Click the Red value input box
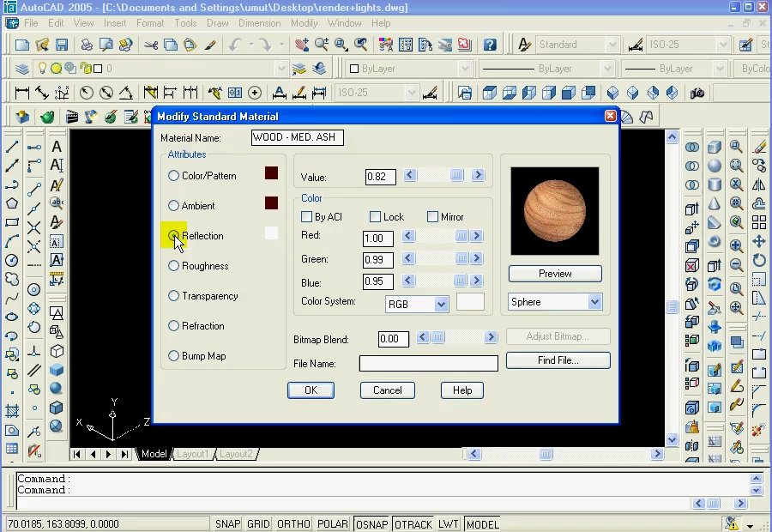This screenshot has width=772, height=532. (378, 239)
